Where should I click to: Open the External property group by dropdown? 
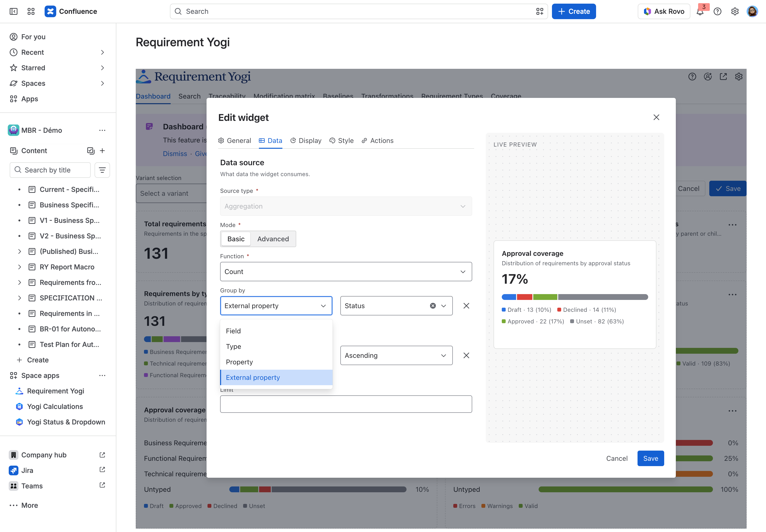276,306
